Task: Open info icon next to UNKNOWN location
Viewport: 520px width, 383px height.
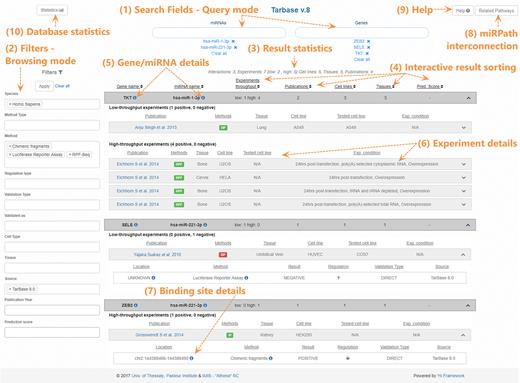Action: tap(153, 278)
